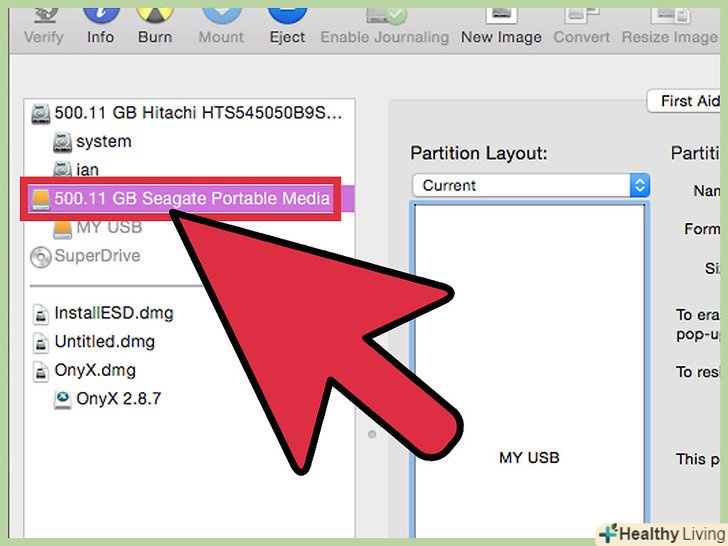Select the 500.11 GB Hitachi disk
This screenshot has height=546, width=728.
pyautogui.click(x=189, y=113)
